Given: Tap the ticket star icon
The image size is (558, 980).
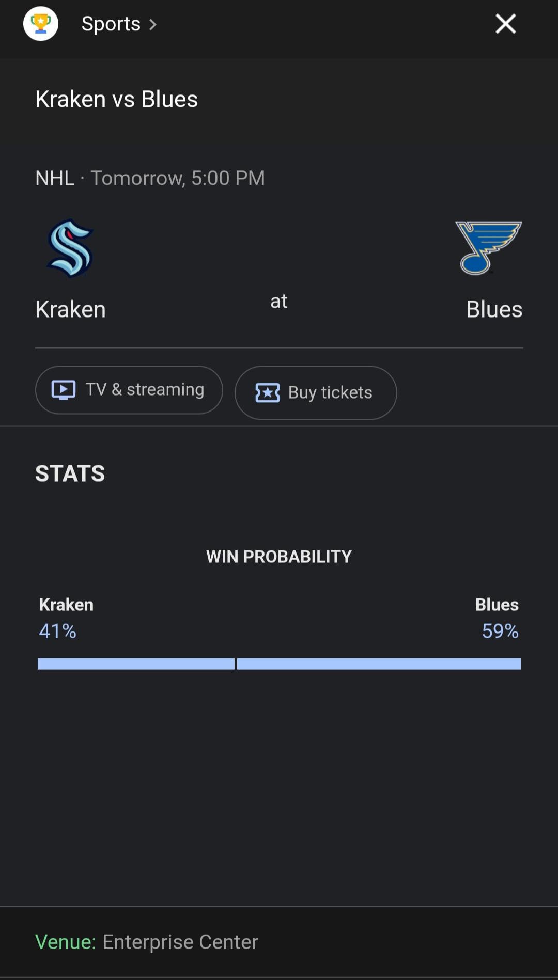Looking at the screenshot, I should [268, 393].
